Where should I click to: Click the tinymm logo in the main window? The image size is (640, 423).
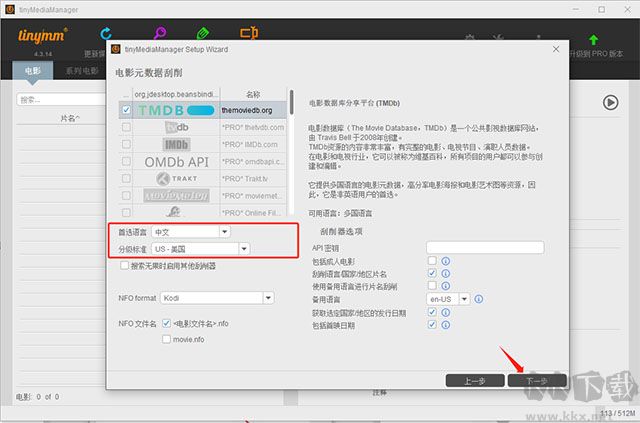pyautogui.click(x=42, y=36)
